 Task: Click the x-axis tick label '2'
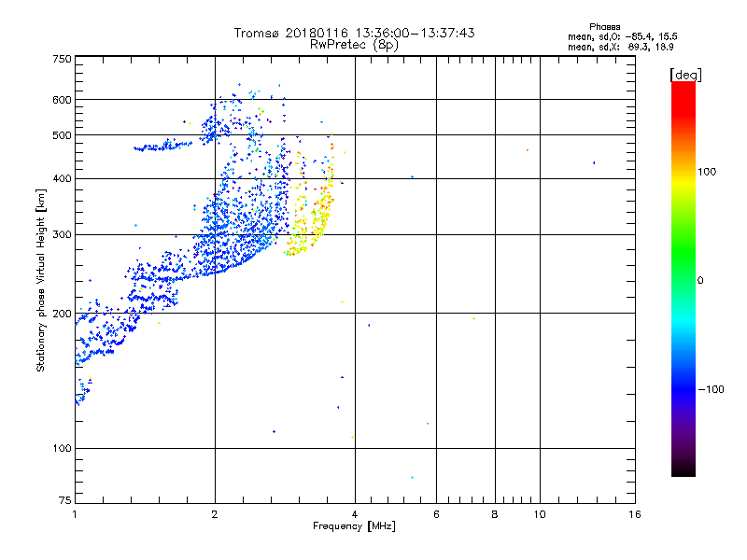tap(215, 514)
